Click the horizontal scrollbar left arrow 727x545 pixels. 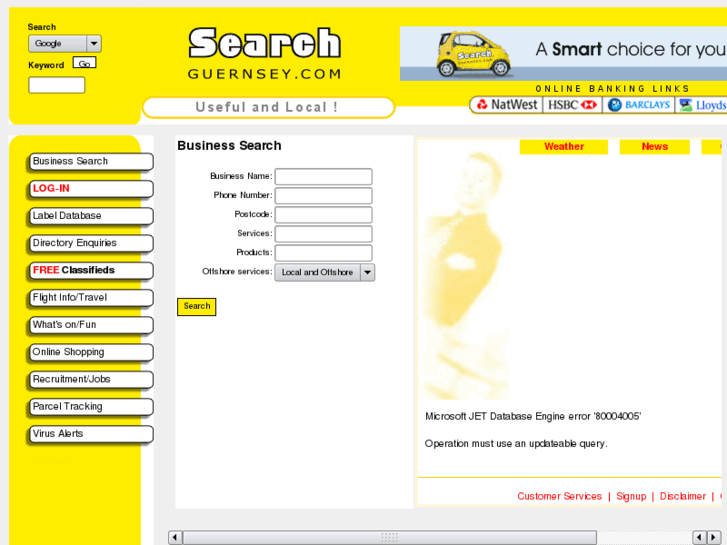(x=175, y=538)
